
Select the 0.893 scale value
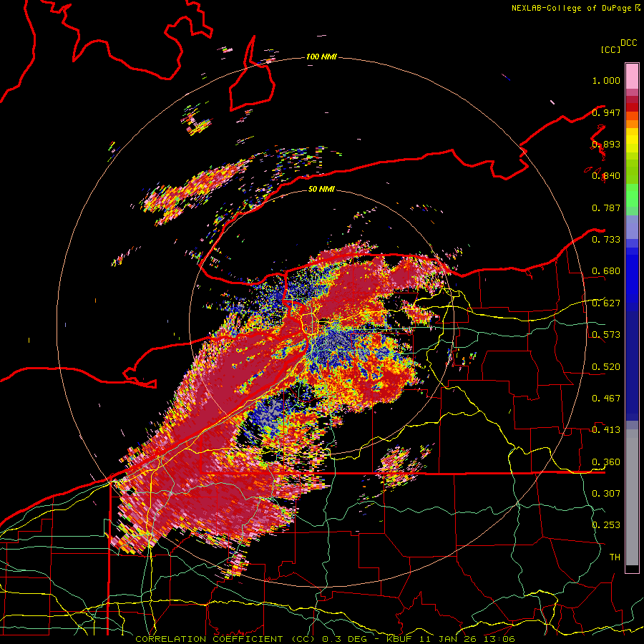[x=606, y=144]
